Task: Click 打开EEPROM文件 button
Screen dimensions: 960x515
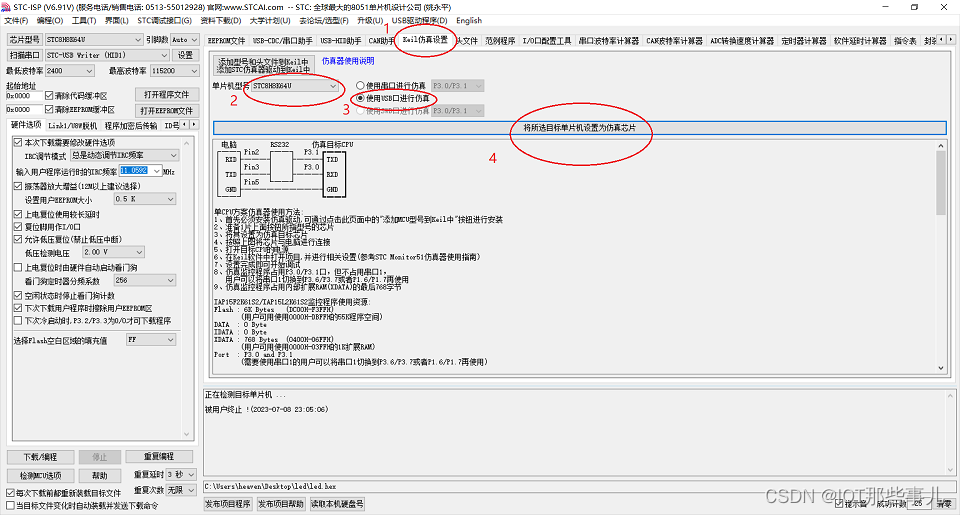Action: click(167, 111)
